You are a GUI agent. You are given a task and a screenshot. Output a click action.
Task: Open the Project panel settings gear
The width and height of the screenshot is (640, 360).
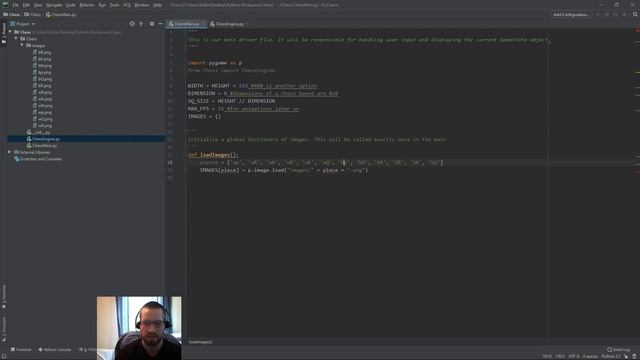pyautogui.click(x=151, y=24)
